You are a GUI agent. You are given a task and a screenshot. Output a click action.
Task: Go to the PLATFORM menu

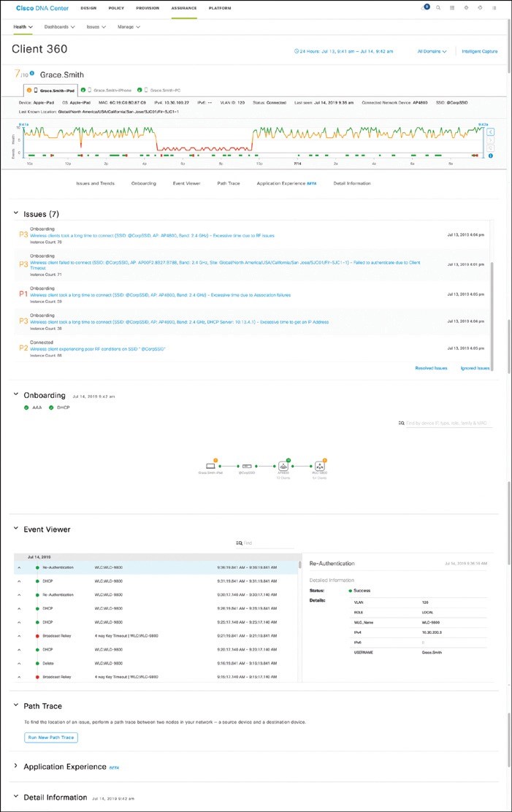tap(220, 8)
